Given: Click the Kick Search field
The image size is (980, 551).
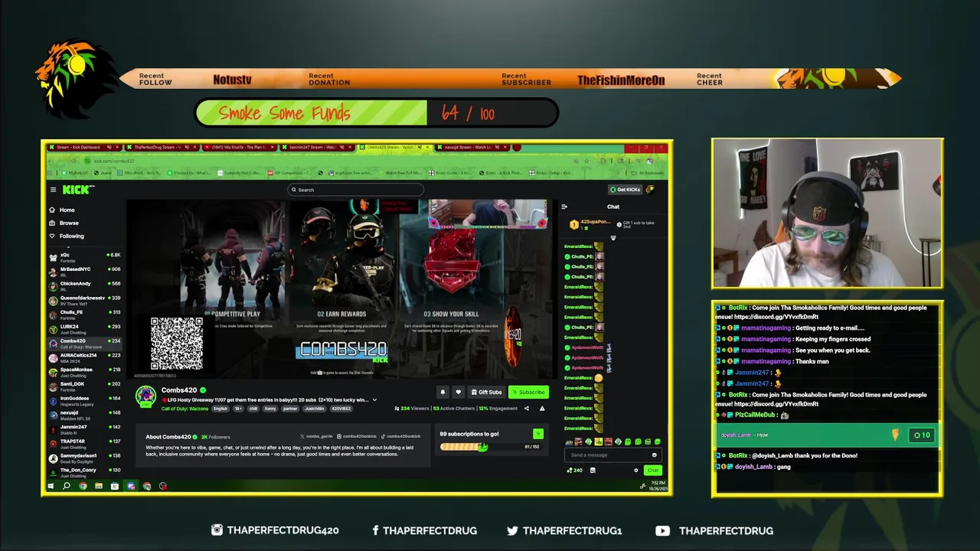Looking at the screenshot, I should (x=355, y=190).
